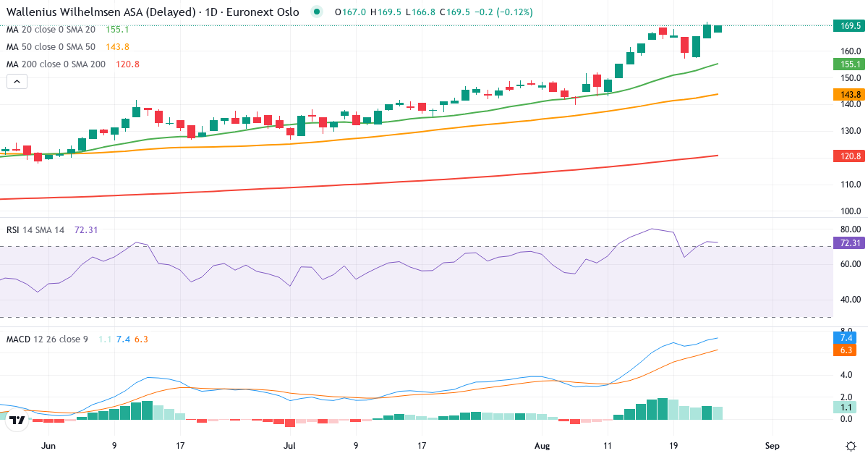Screen dimensions: 868x456
Task: Click the O167.0 open value in header
Action: 350,12
